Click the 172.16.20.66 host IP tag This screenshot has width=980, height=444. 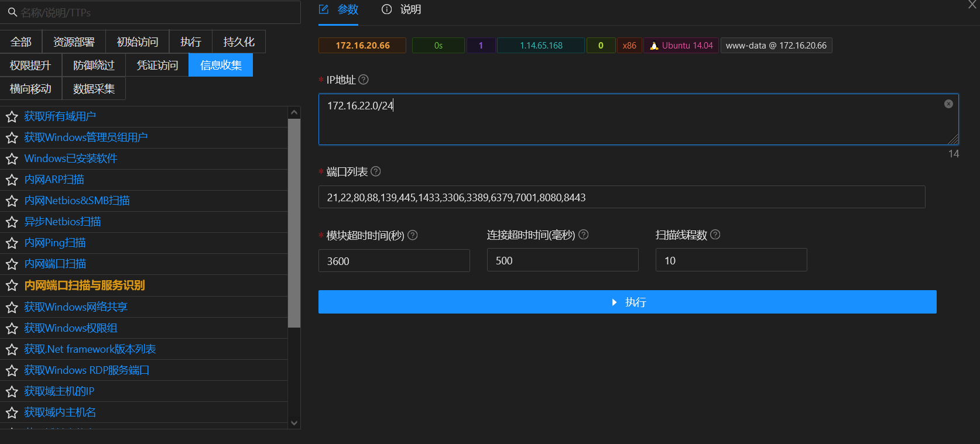pos(362,46)
